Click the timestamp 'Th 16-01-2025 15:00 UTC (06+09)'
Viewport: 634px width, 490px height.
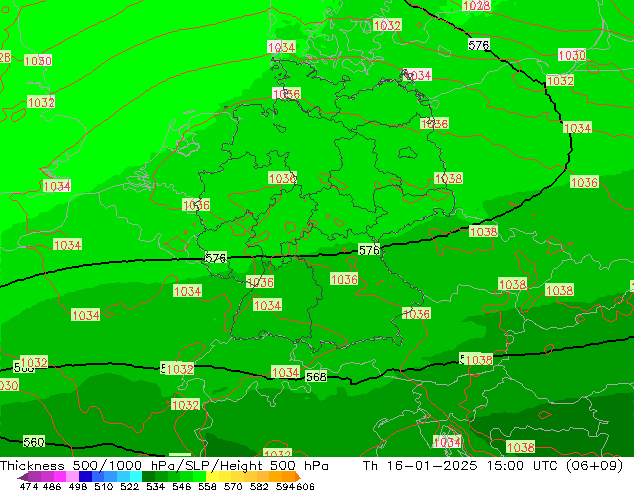[493, 466]
